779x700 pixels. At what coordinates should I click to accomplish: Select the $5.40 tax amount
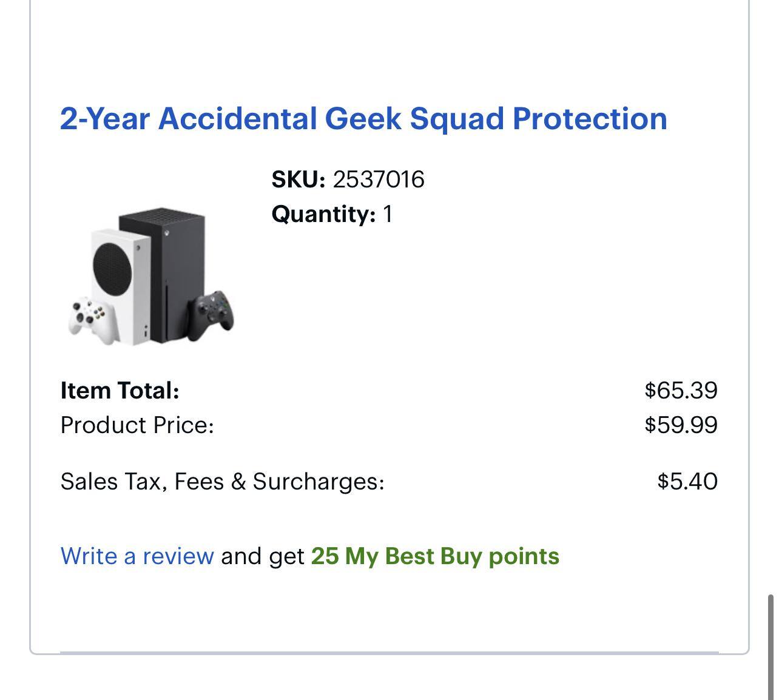(687, 482)
